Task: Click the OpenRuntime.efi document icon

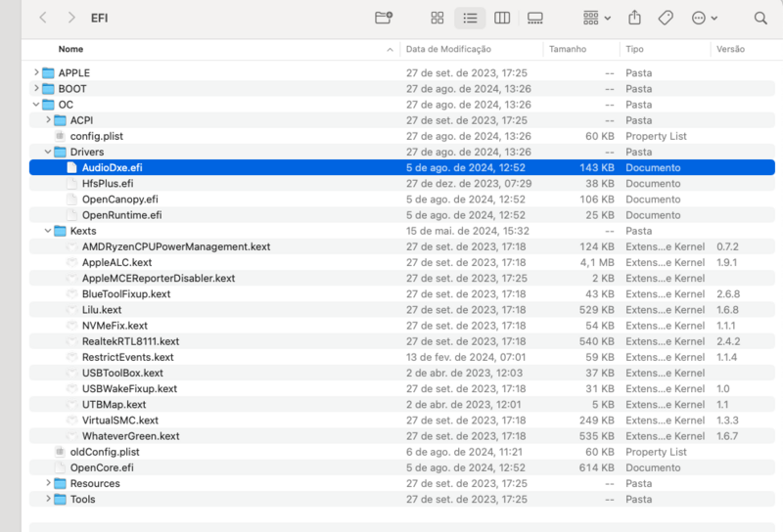Action: [71, 215]
